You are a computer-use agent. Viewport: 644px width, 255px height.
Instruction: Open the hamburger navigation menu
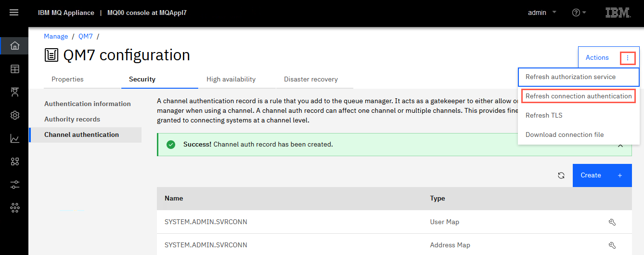pyautogui.click(x=14, y=13)
